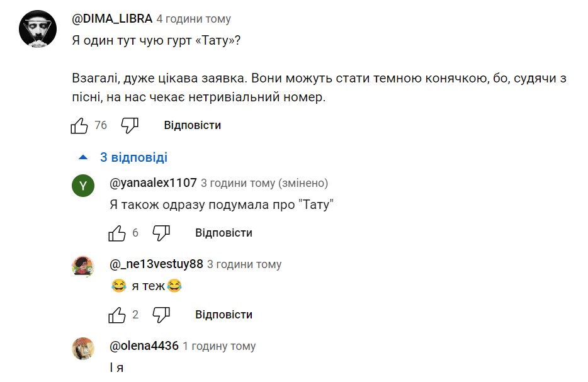Viewport: 588px width, 382px height.
Task: Like the @DIMA_LIBRA comment
Action: [79, 126]
